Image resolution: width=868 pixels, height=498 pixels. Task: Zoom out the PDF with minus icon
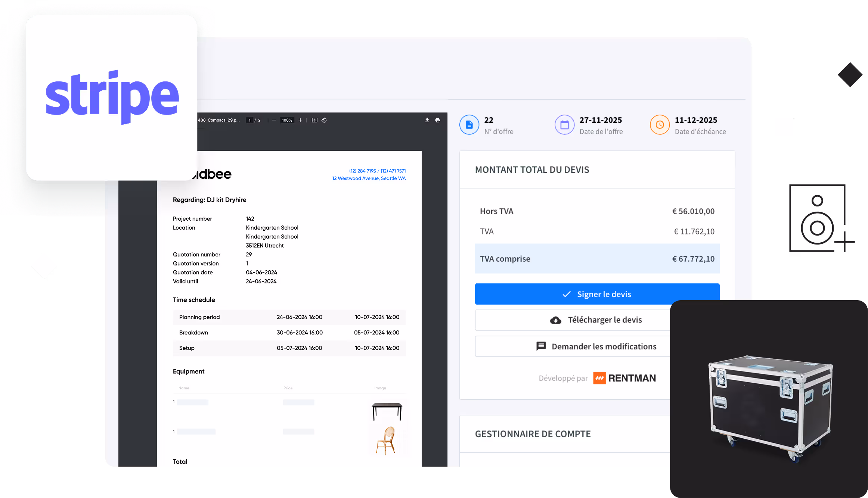point(274,120)
